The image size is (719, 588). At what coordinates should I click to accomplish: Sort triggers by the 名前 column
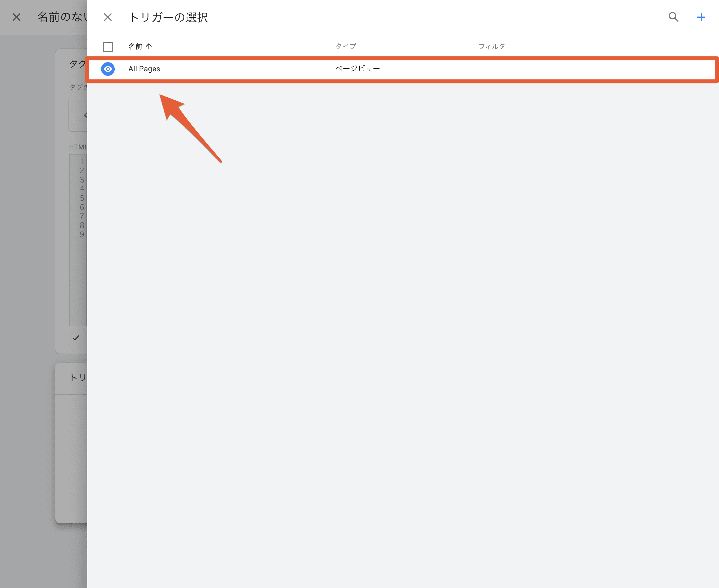135,46
